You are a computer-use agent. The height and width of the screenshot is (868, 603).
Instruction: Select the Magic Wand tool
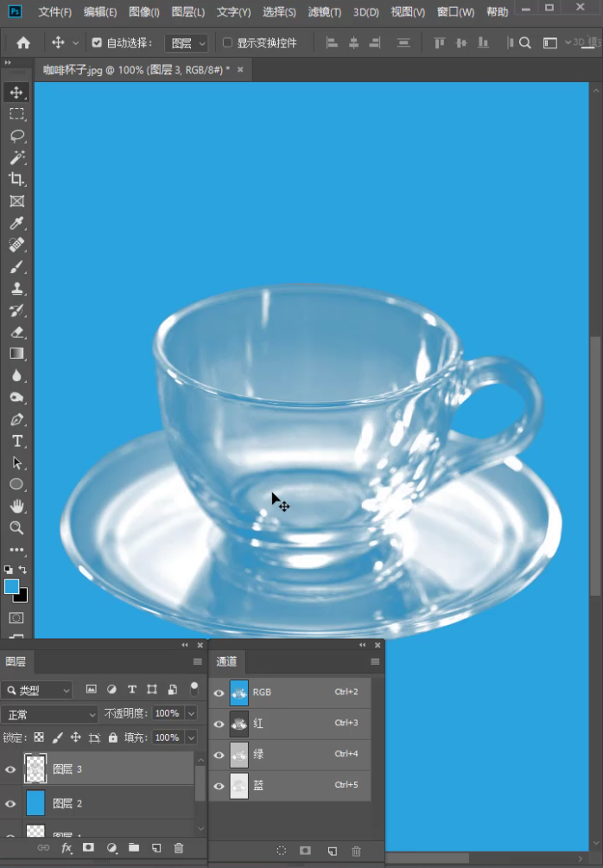tap(16, 157)
